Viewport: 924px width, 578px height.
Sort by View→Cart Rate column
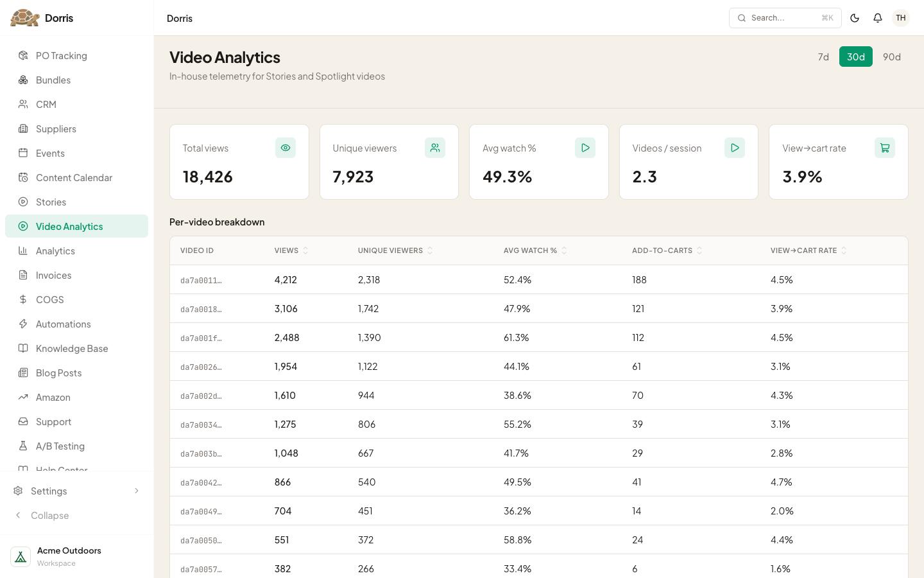point(809,250)
